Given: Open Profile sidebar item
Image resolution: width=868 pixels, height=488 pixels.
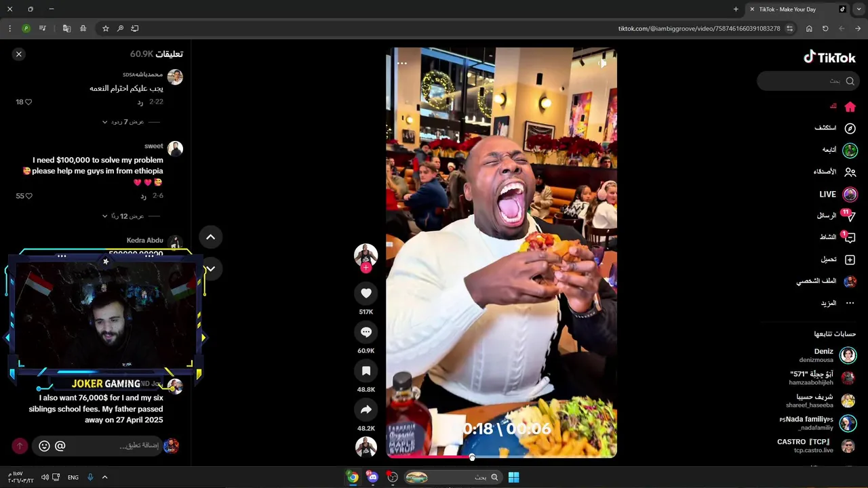Looking at the screenshot, I should pos(826,281).
